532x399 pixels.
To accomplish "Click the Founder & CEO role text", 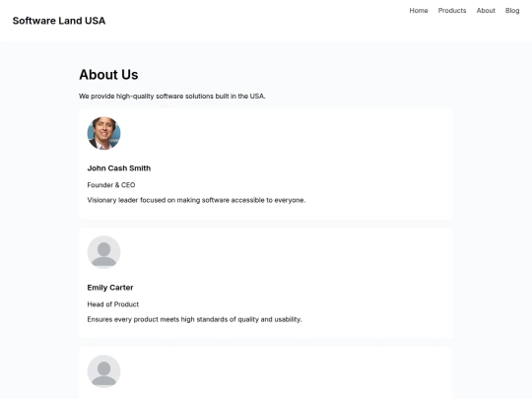I will (111, 185).
